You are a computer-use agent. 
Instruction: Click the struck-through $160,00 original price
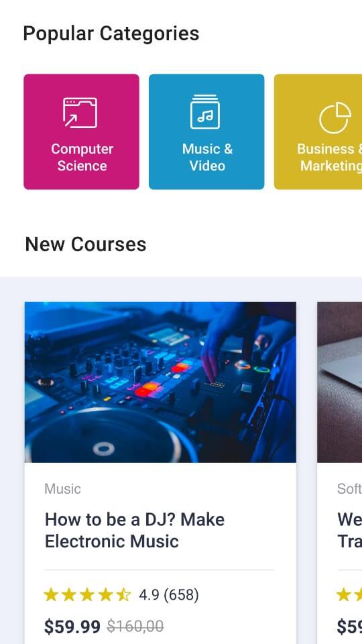(x=135, y=627)
